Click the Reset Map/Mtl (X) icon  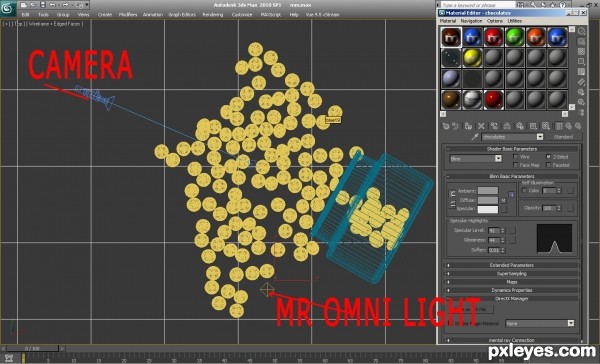tap(481, 126)
